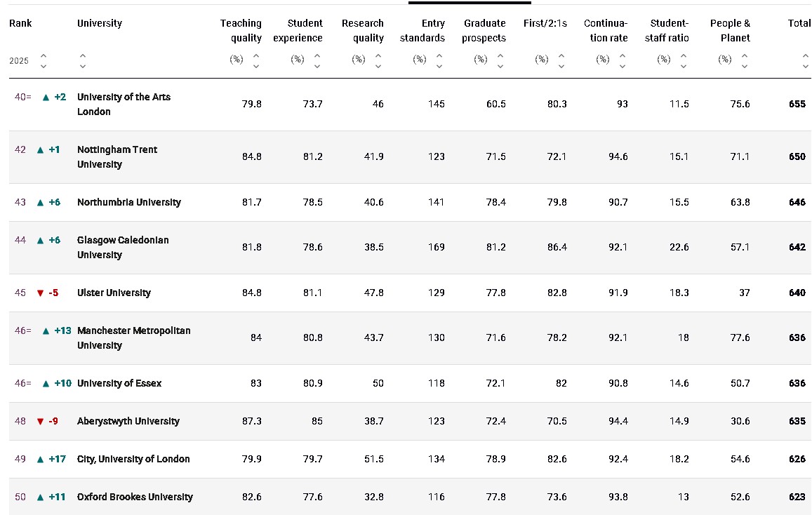Click the down sort arrow under University heading
This screenshot has height=515, width=812.
83,66
